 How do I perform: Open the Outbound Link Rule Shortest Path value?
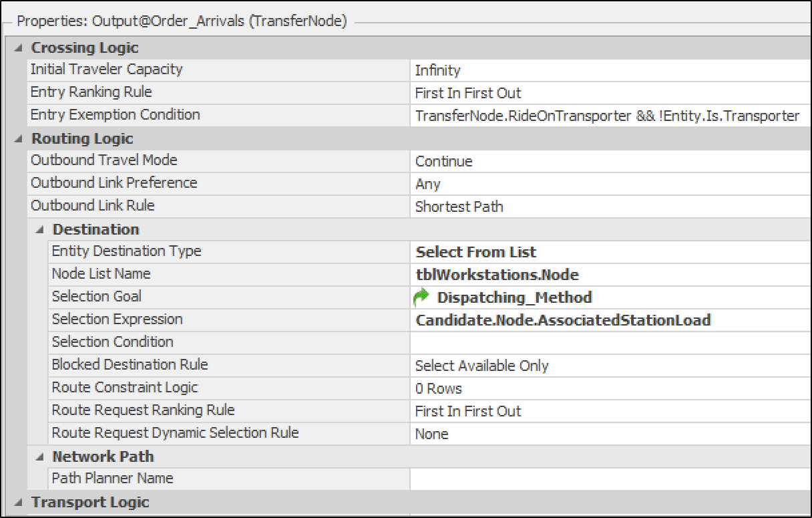(610, 207)
